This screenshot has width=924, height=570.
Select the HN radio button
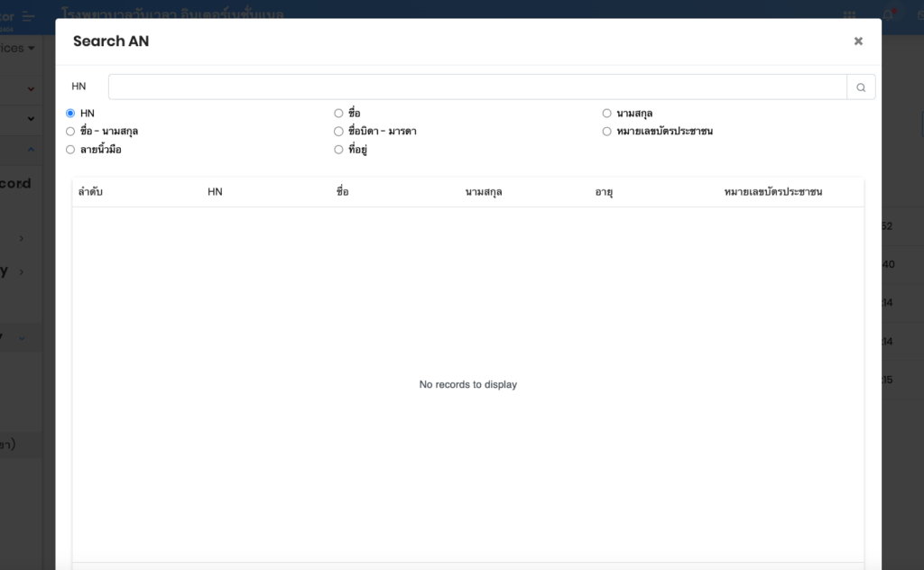[70, 114]
